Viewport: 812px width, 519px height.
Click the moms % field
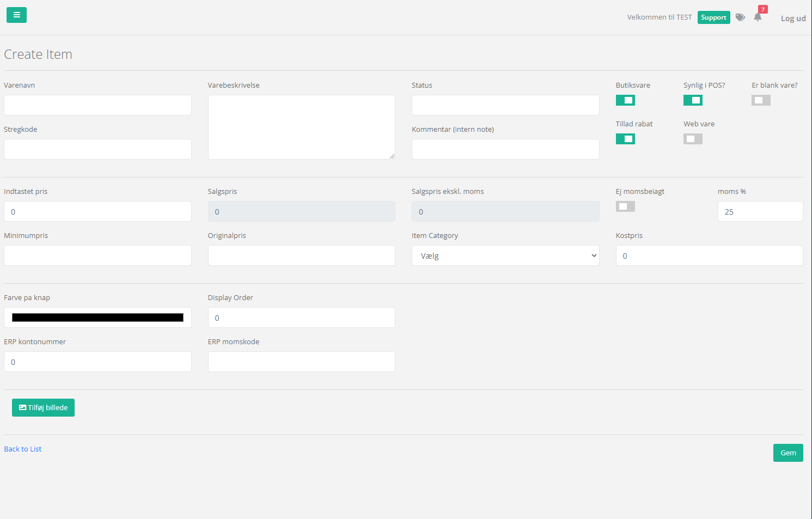[760, 211]
